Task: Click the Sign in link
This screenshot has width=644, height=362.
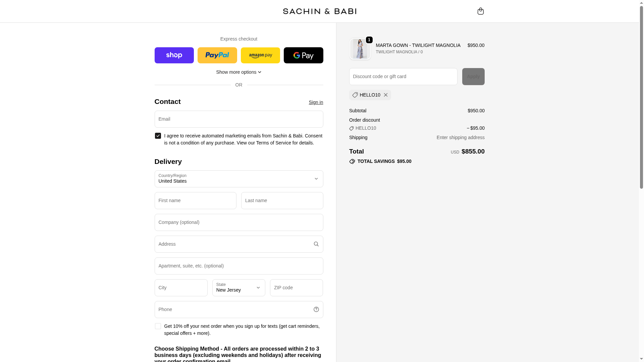Action: [316, 102]
